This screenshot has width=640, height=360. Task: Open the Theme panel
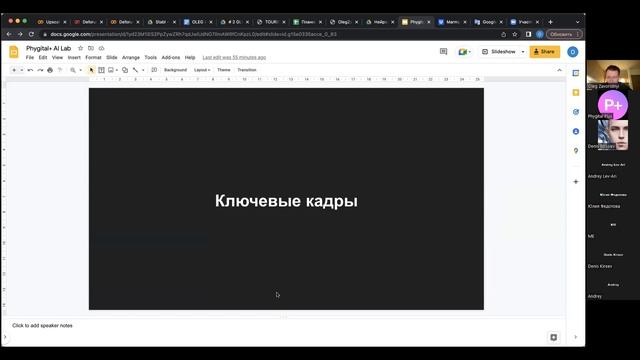click(224, 70)
